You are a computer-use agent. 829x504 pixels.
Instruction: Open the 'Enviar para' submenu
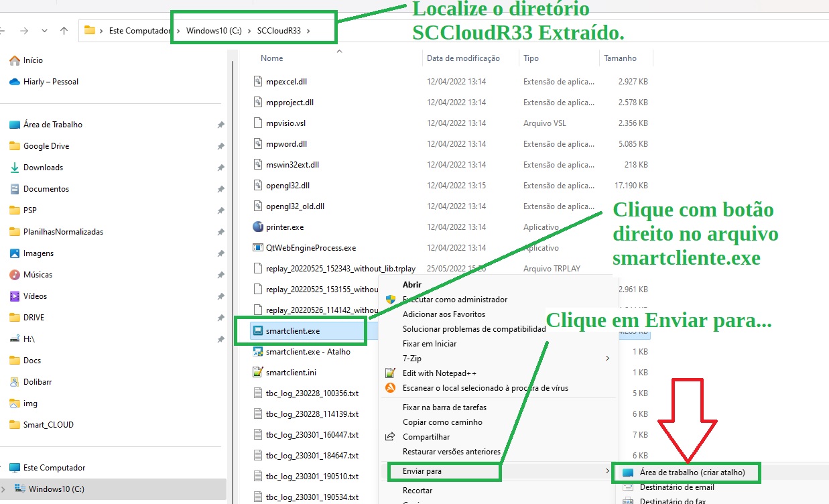click(x=422, y=472)
